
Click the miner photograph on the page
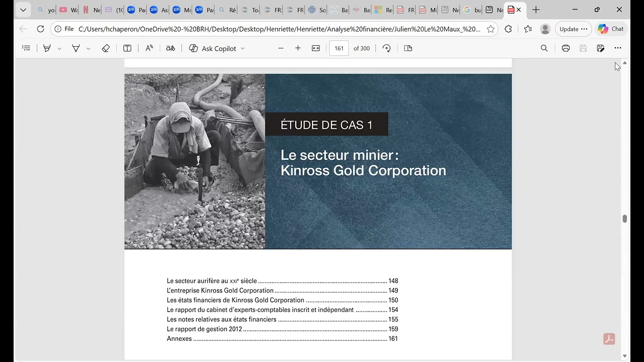(x=195, y=161)
